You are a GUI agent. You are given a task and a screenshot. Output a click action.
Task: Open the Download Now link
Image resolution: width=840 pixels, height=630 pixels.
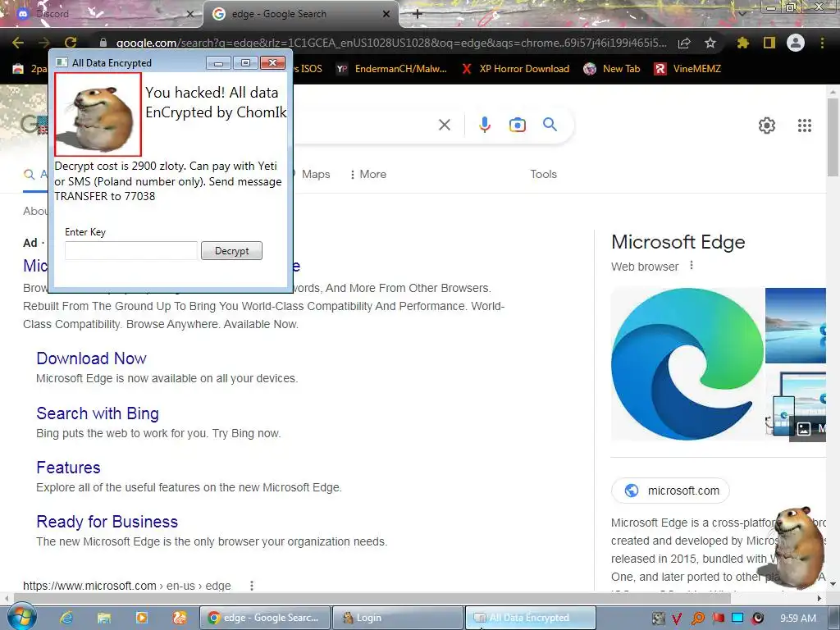(x=92, y=358)
